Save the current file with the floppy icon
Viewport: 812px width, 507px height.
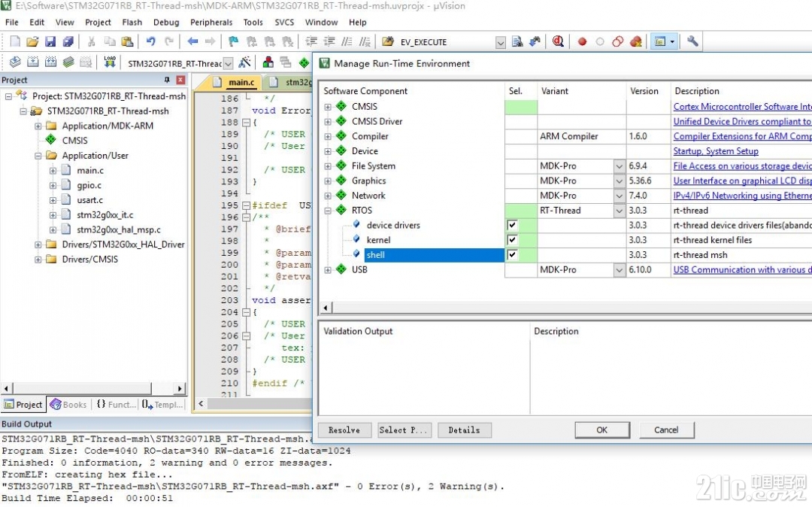[50, 41]
